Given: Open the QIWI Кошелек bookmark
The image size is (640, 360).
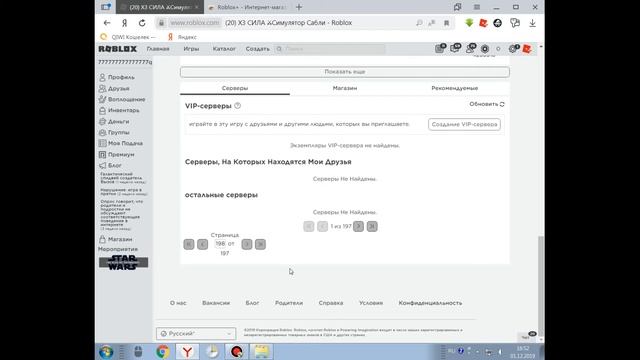Looking at the screenshot, I should (128, 37).
